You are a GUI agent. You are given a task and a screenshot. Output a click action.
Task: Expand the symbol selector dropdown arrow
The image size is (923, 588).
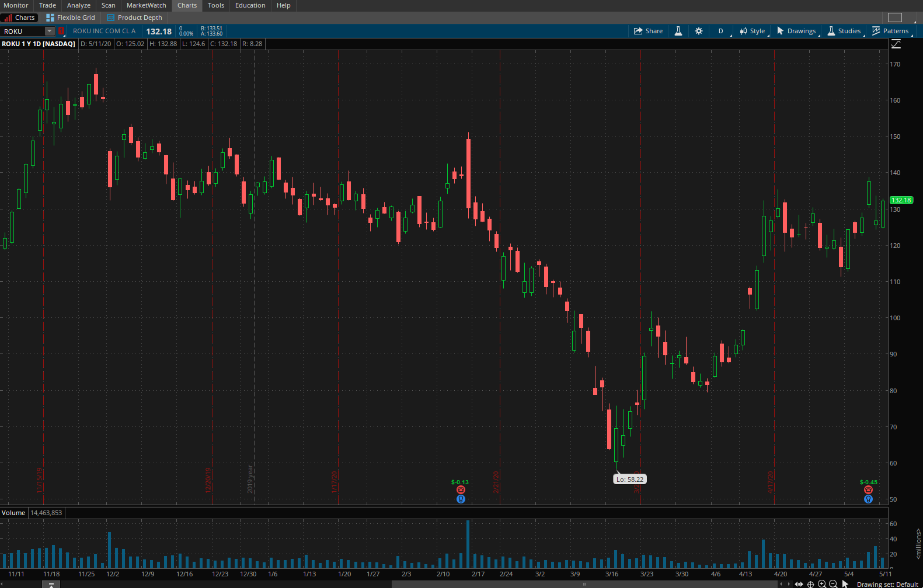pyautogui.click(x=50, y=32)
